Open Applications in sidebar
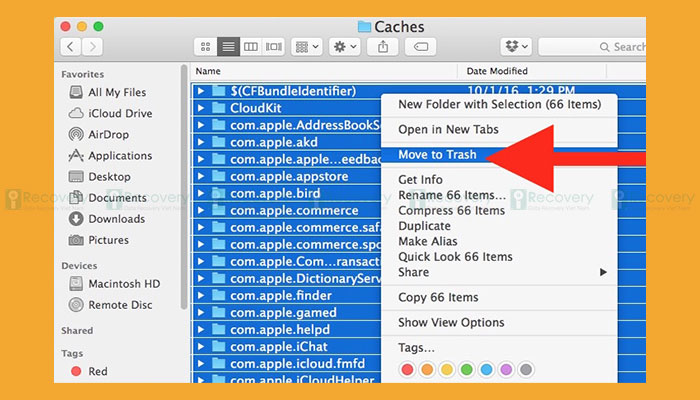 110,156
